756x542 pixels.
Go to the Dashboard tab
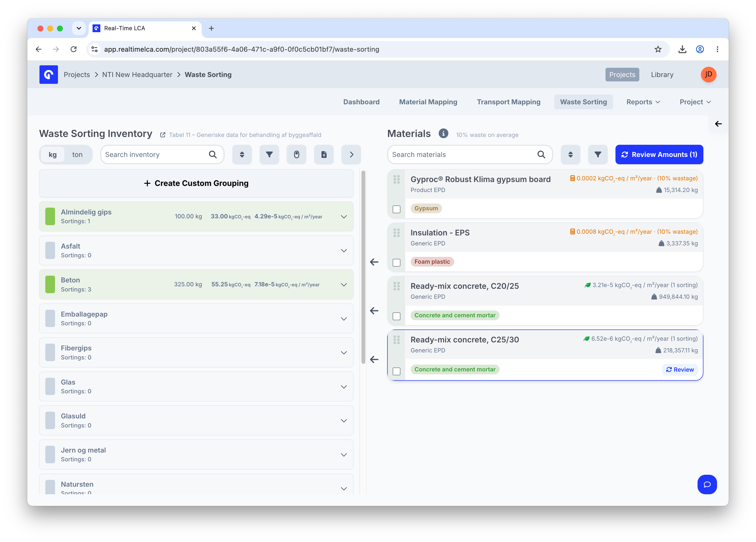pos(361,102)
